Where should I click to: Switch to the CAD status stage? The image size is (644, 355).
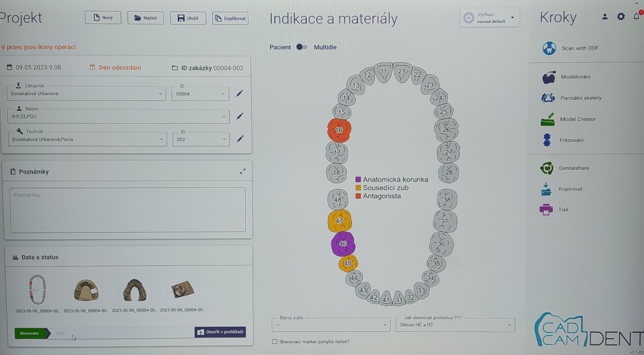[60, 333]
